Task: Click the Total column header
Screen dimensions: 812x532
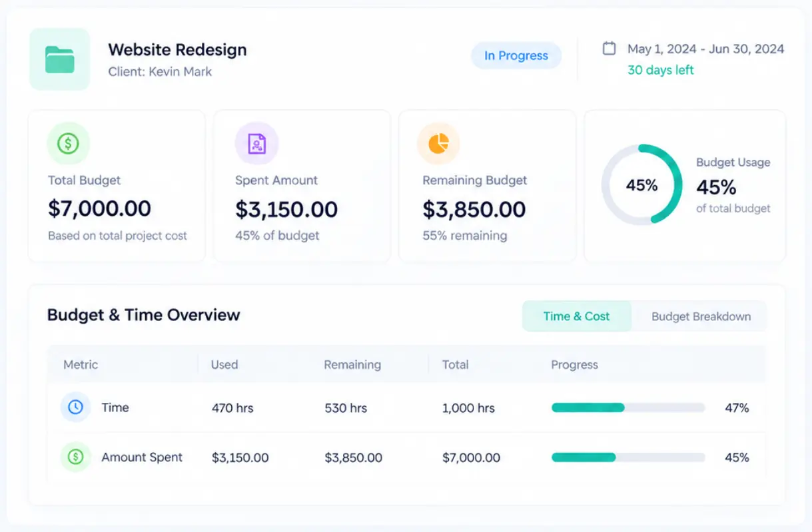Action: coord(456,365)
